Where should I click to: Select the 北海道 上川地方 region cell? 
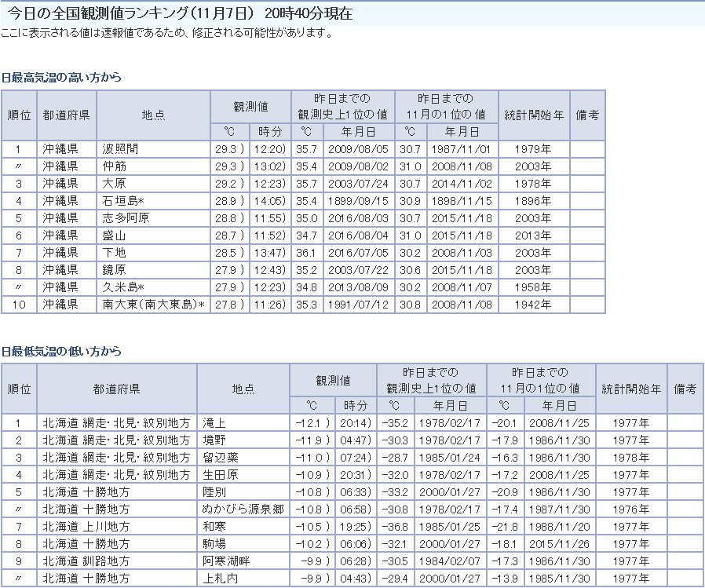86,527
